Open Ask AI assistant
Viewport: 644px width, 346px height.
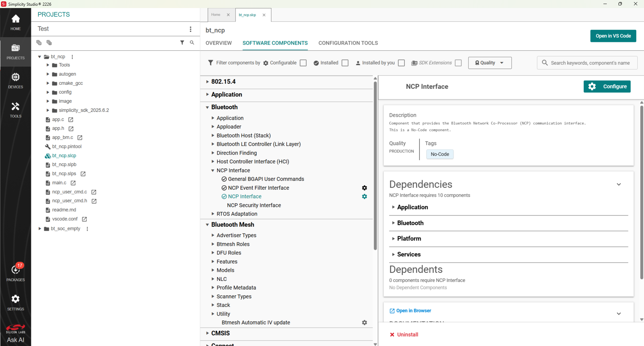(x=15, y=340)
